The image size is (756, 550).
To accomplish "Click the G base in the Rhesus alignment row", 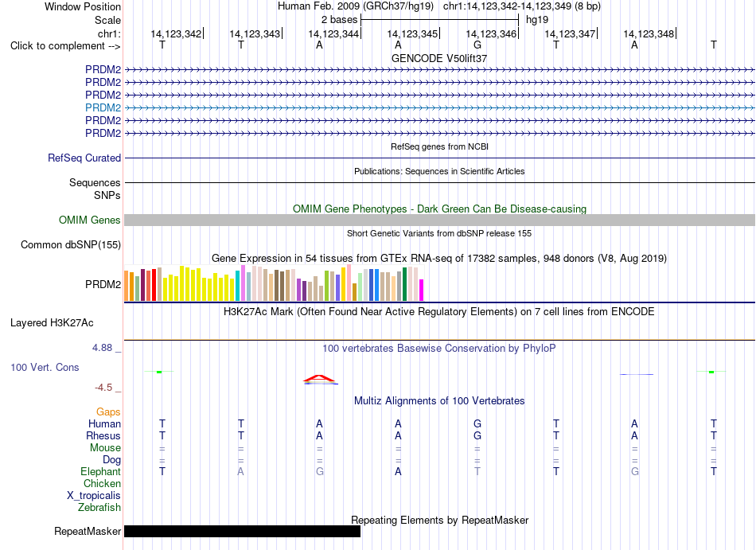I will tap(477, 435).
